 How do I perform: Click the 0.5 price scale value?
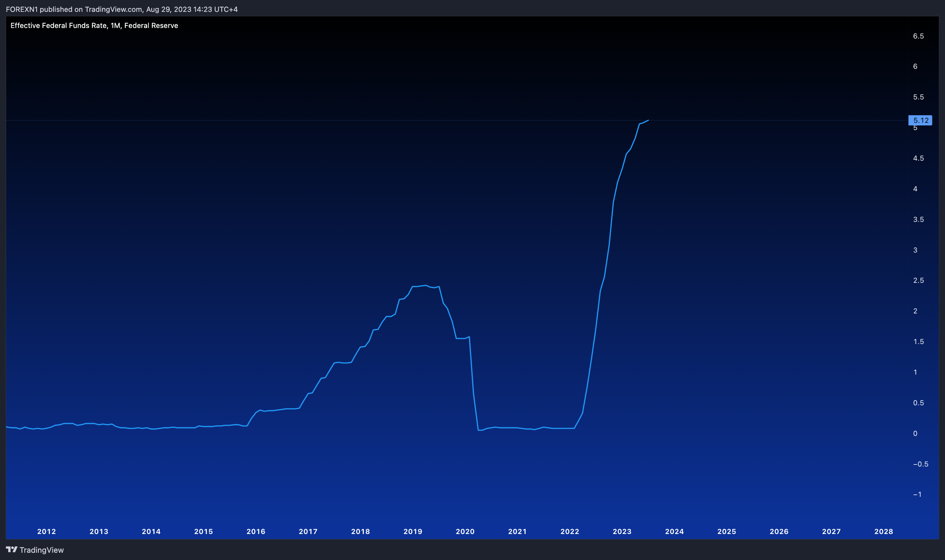click(918, 403)
